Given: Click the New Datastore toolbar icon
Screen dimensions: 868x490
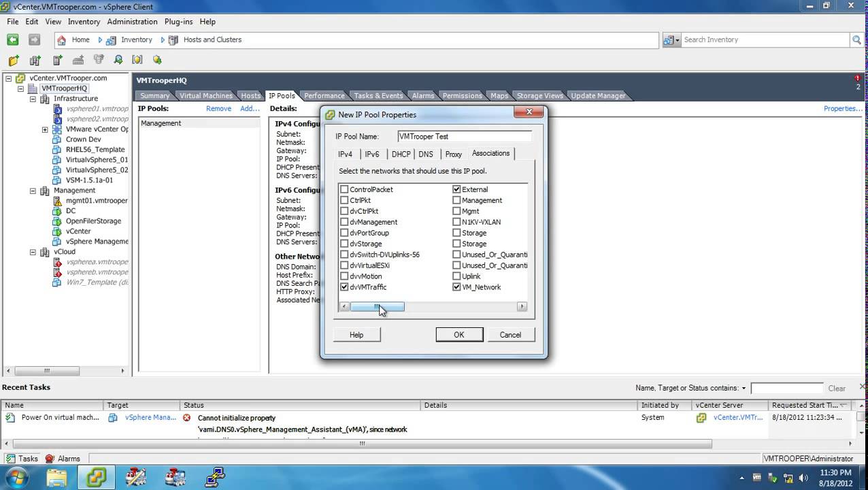Looking at the screenshot, I should [x=99, y=60].
